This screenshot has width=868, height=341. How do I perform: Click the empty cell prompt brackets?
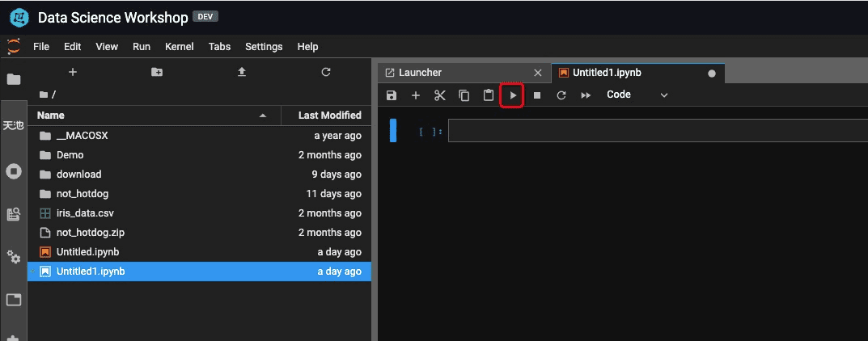tap(430, 132)
